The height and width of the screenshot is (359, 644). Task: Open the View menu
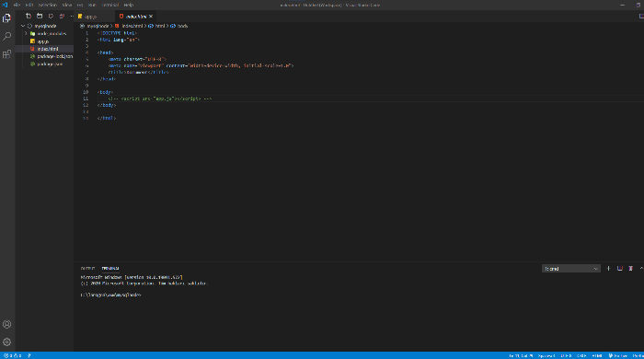[x=67, y=5]
